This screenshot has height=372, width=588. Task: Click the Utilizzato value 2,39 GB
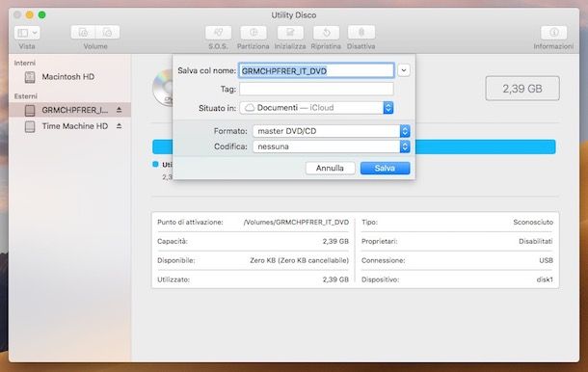(x=335, y=279)
